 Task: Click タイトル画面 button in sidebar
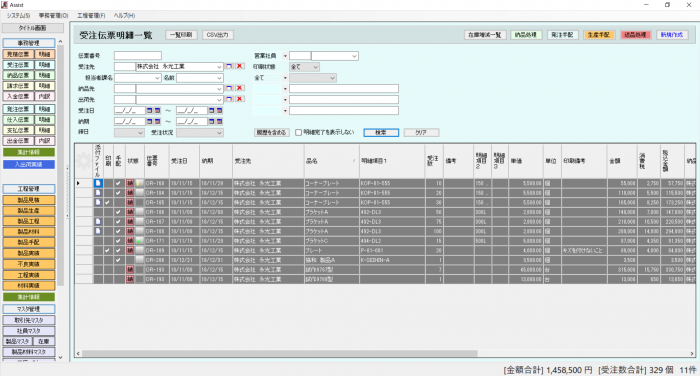[x=33, y=28]
